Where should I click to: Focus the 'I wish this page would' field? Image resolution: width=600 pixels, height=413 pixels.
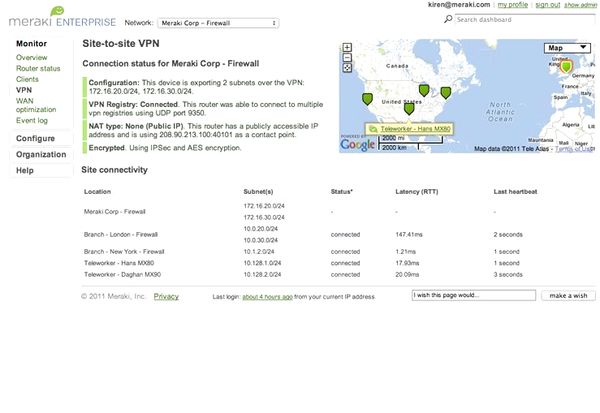(474, 295)
